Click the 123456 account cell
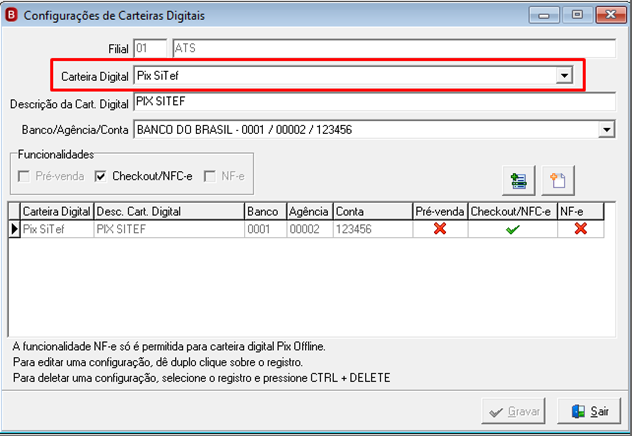Viewport: 632px width, 436px height. tap(373, 229)
